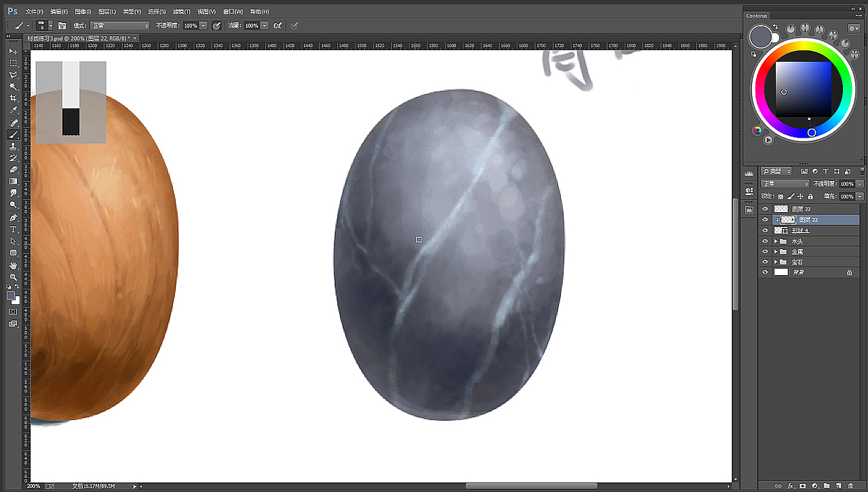
Task: Select the Eyedropper tool
Action: click(13, 110)
